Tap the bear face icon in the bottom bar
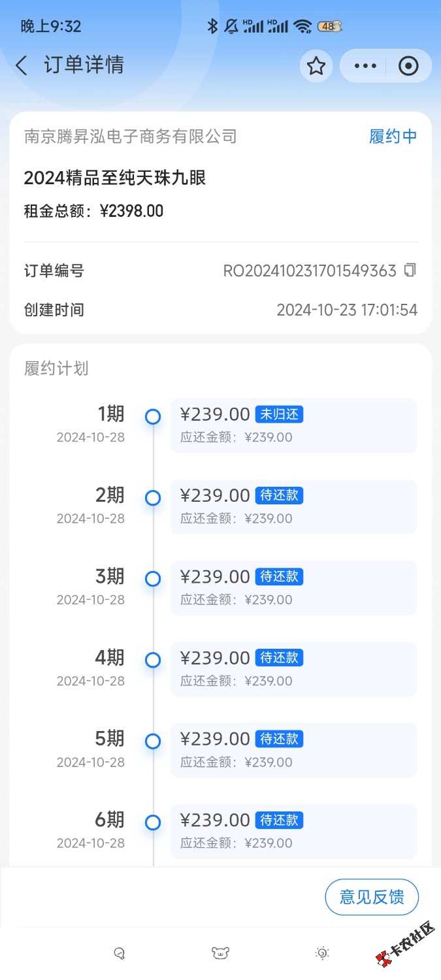Viewport: 441px width, 980px height. [x=220, y=953]
